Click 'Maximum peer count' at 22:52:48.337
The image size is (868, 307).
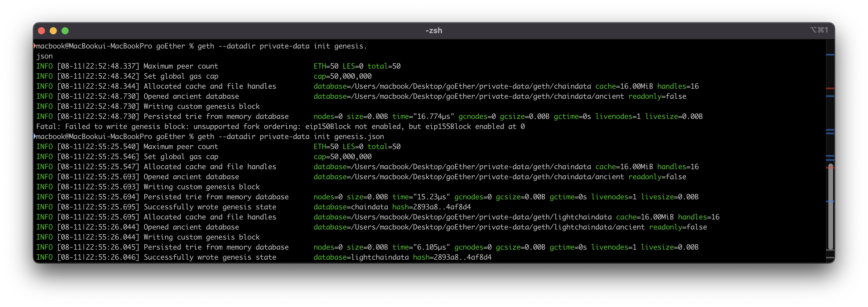(180, 66)
